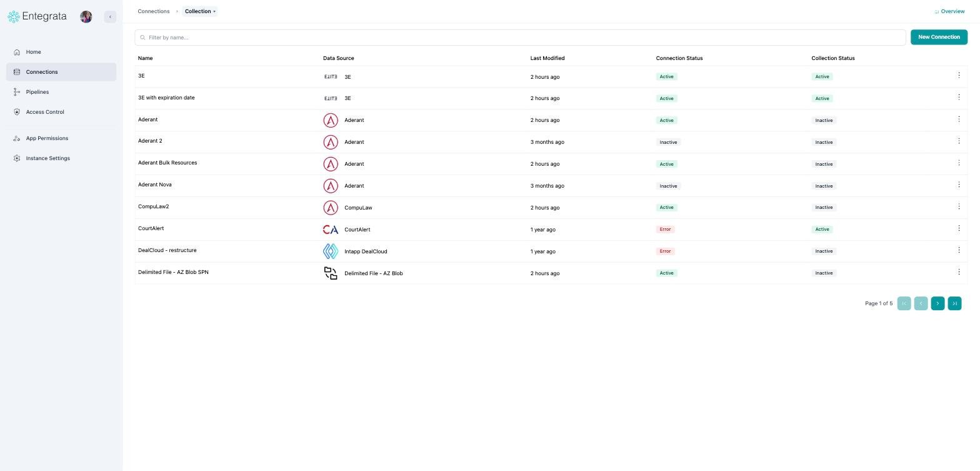Click the 'DealCloud - restructure' connection name
Screen dimensions: 980x471
point(167,250)
